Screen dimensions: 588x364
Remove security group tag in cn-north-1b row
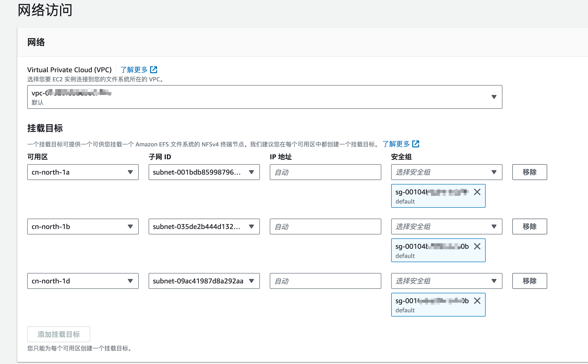coord(477,246)
